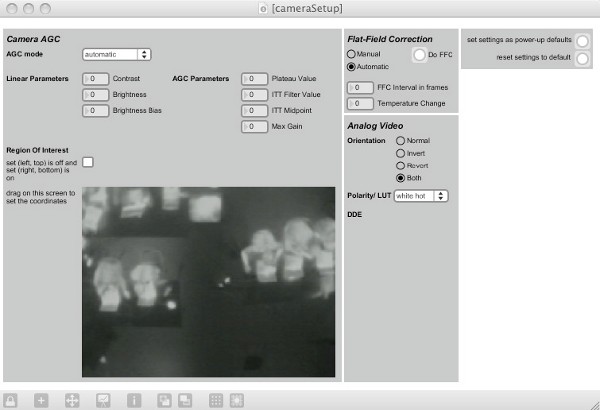The width and height of the screenshot is (600, 410).
Task: Select Manual flat-field correction
Action: tap(351, 54)
